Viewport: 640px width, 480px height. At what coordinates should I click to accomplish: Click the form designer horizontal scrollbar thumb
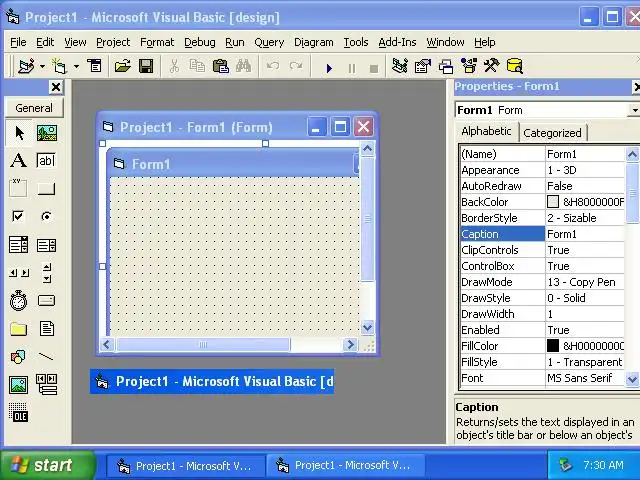click(x=203, y=345)
